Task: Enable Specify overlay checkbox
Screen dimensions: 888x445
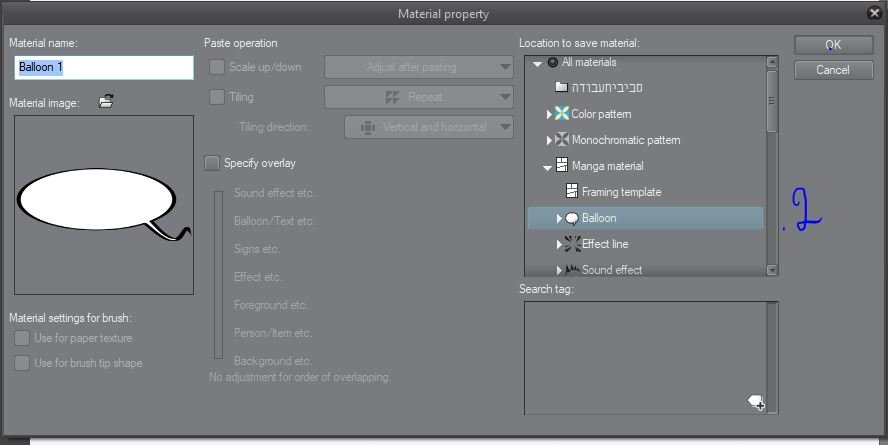Action: tap(211, 163)
